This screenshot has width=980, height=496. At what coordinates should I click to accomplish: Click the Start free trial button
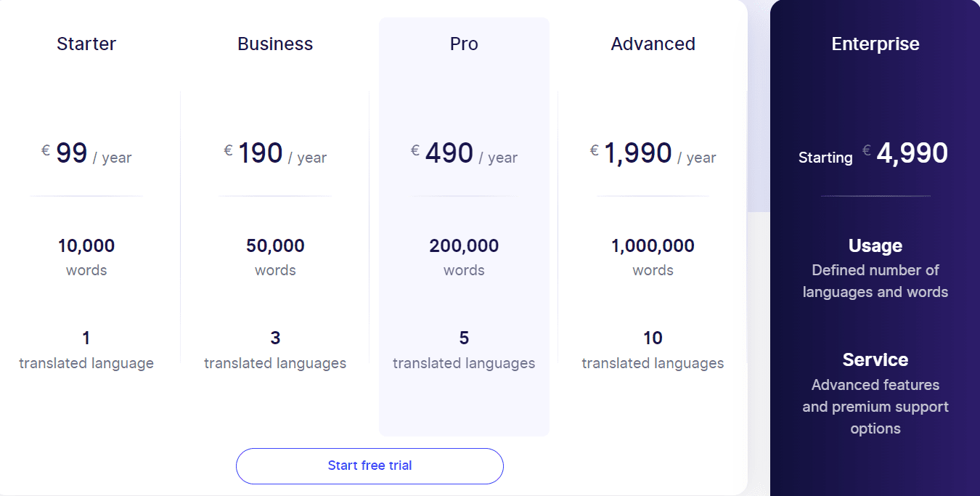pyautogui.click(x=369, y=465)
